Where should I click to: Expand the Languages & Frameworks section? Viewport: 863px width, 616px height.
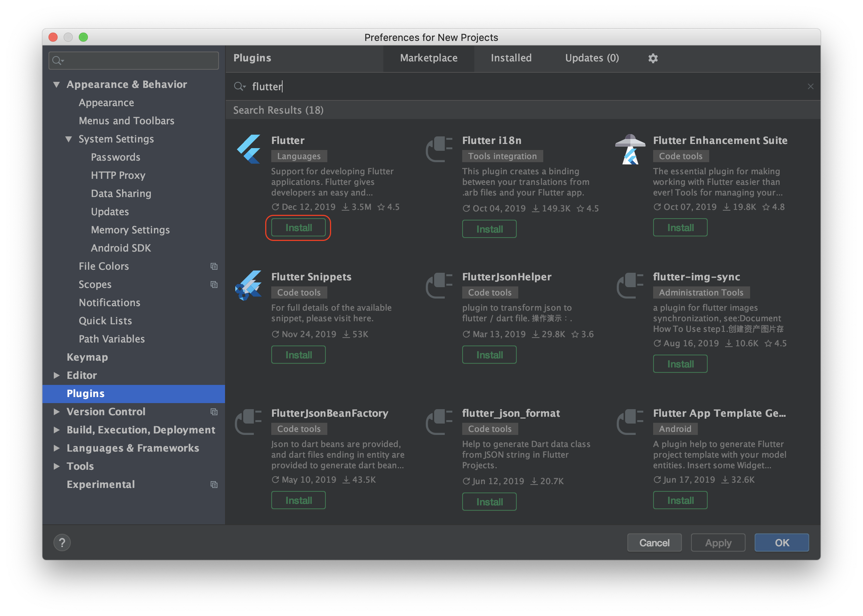click(56, 448)
